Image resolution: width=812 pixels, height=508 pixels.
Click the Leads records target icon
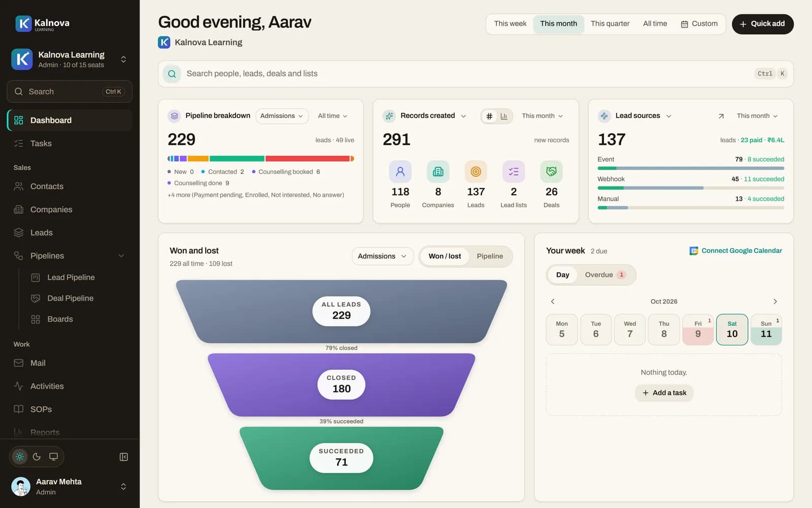click(x=476, y=172)
